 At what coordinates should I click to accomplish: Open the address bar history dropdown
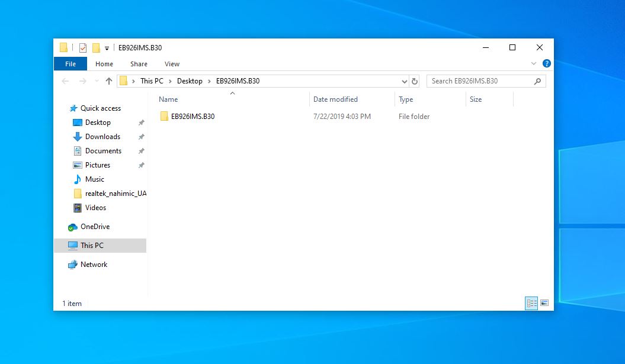pyautogui.click(x=404, y=81)
